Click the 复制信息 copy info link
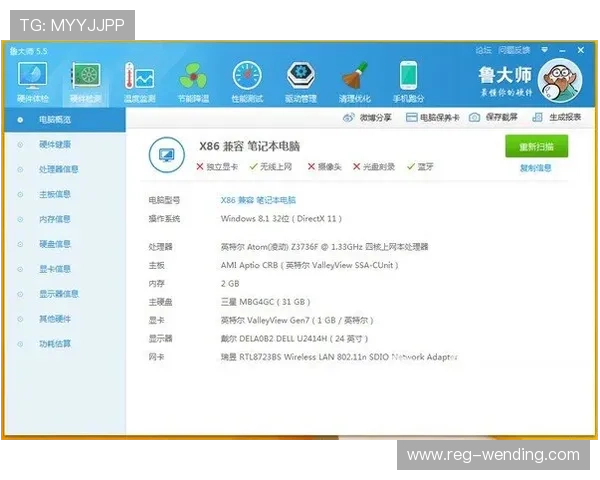600x480 pixels. pos(536,168)
